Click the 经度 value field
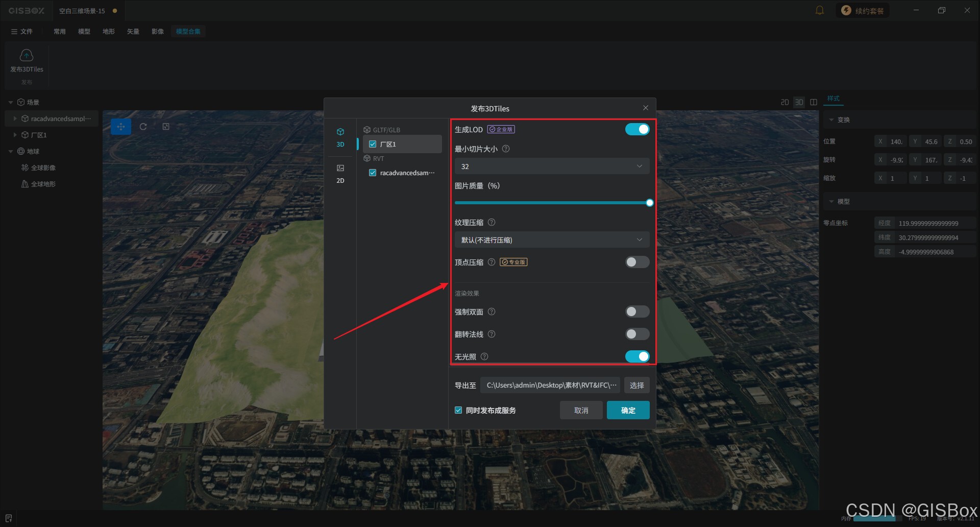The width and height of the screenshot is (980, 527). [936, 223]
